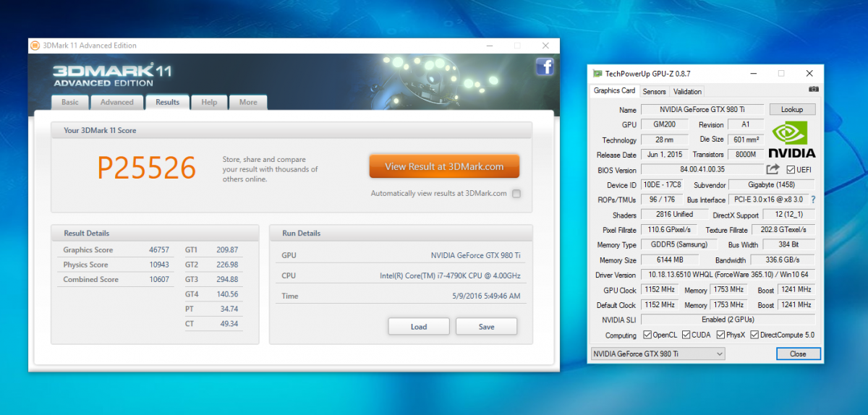The height and width of the screenshot is (415, 868).
Task: Click the NVIDIA SLI field Enabled (2 GPUs)
Action: coord(728,320)
